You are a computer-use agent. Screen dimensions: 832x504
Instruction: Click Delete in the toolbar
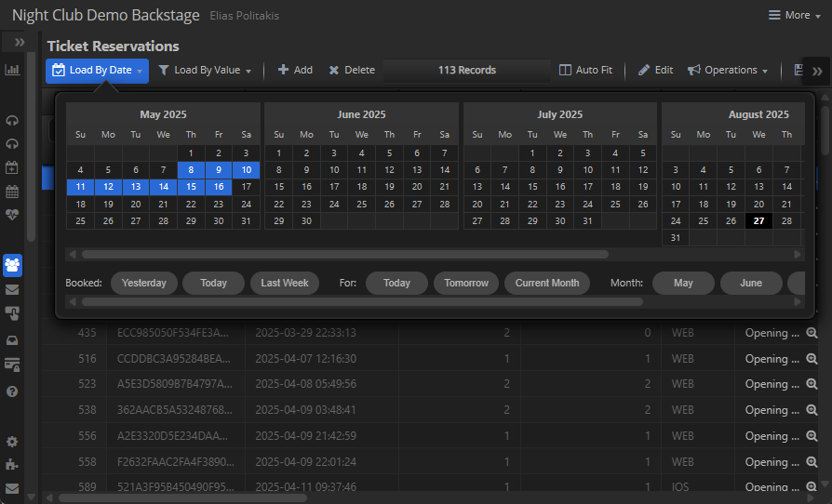pyautogui.click(x=352, y=71)
